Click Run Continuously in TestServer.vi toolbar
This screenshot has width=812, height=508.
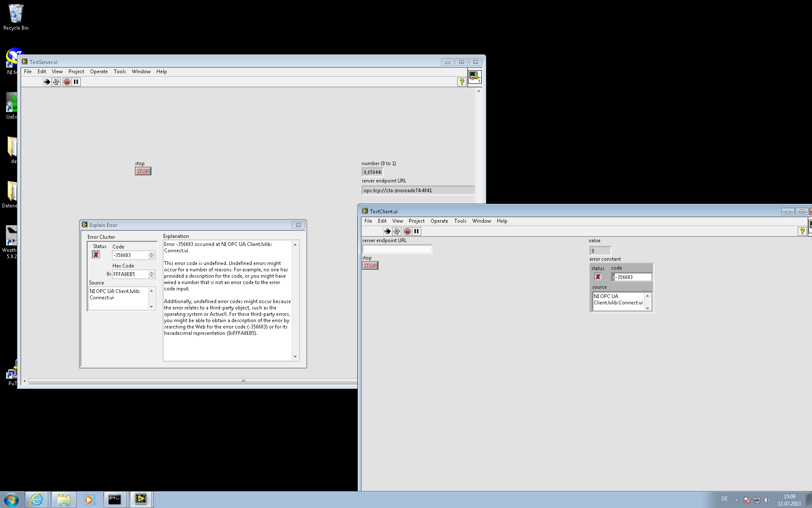click(56, 82)
